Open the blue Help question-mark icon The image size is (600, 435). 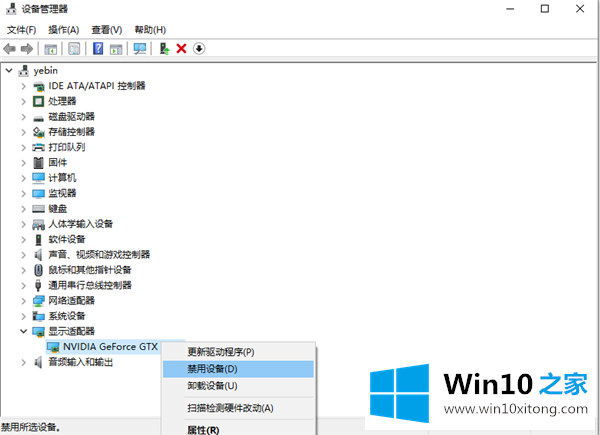[x=98, y=49]
